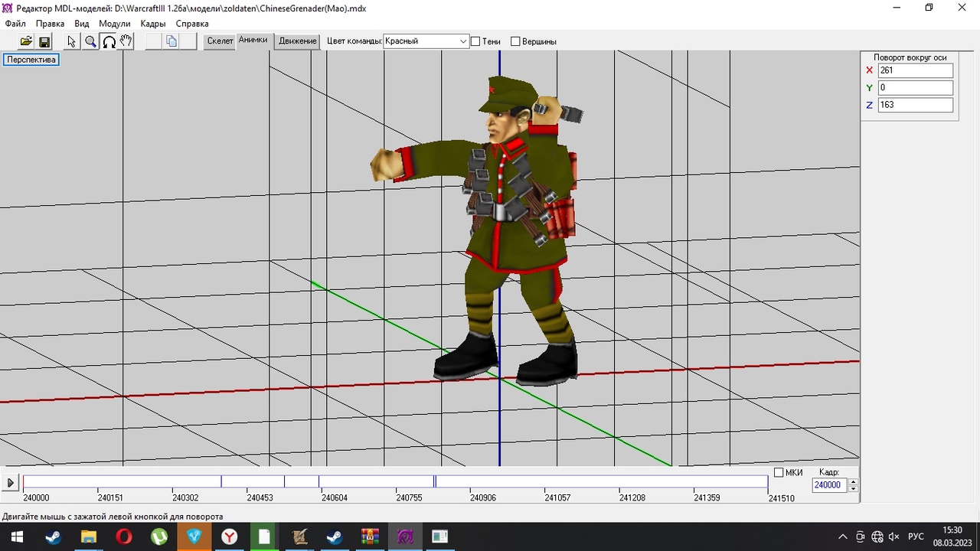Click the Z axis rotation field
This screenshot has height=551, width=980.
[916, 105]
